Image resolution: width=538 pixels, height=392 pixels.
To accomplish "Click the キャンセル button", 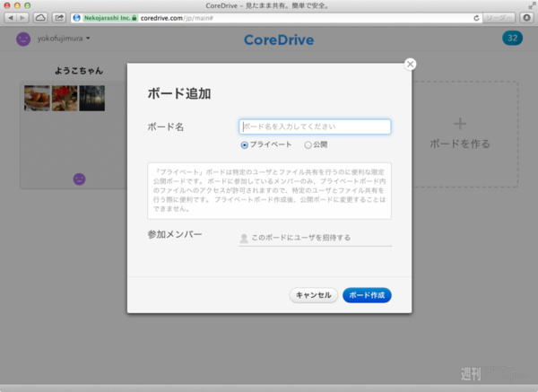I will (314, 295).
